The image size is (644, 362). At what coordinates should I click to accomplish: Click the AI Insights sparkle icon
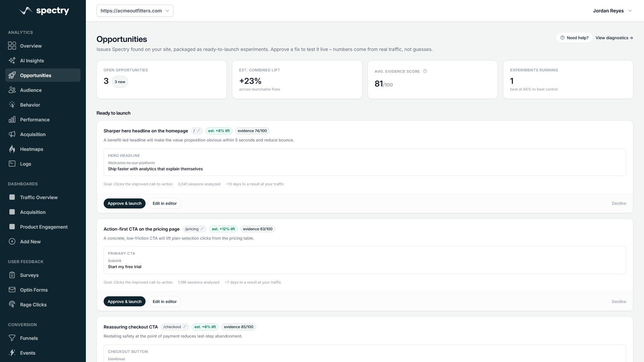tap(12, 61)
